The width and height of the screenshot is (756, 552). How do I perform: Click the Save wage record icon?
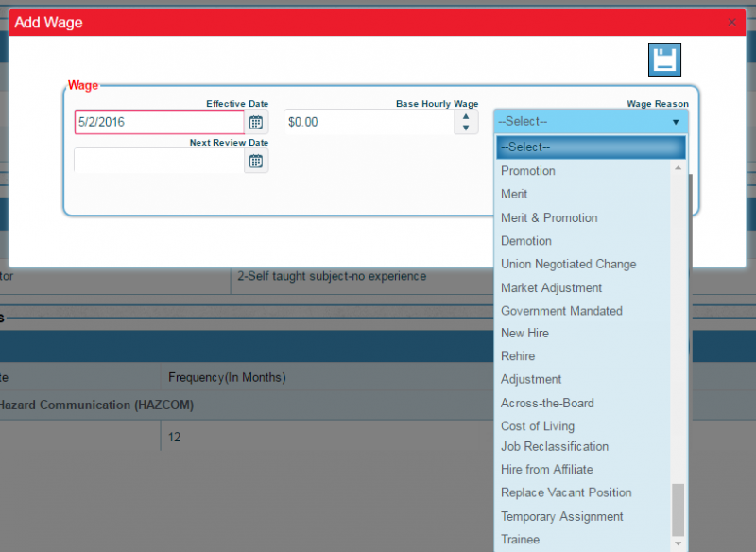664,59
